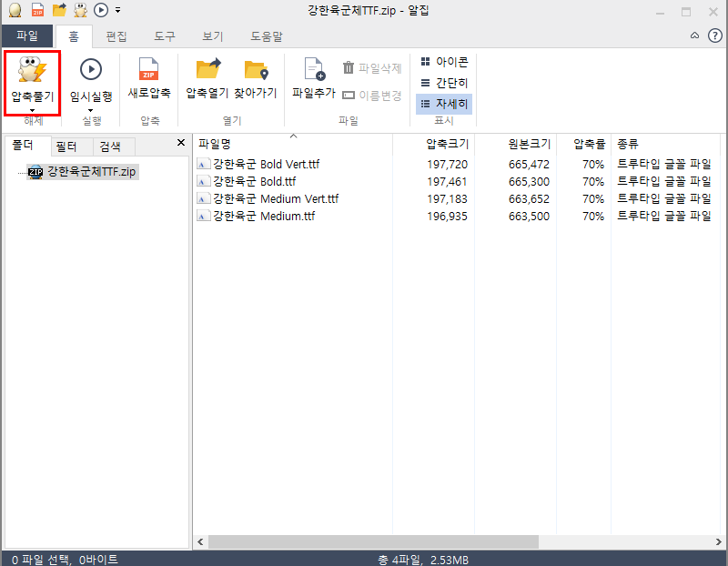Switch to the 도구 ribbon tab
This screenshot has width=728, height=566.
point(164,35)
